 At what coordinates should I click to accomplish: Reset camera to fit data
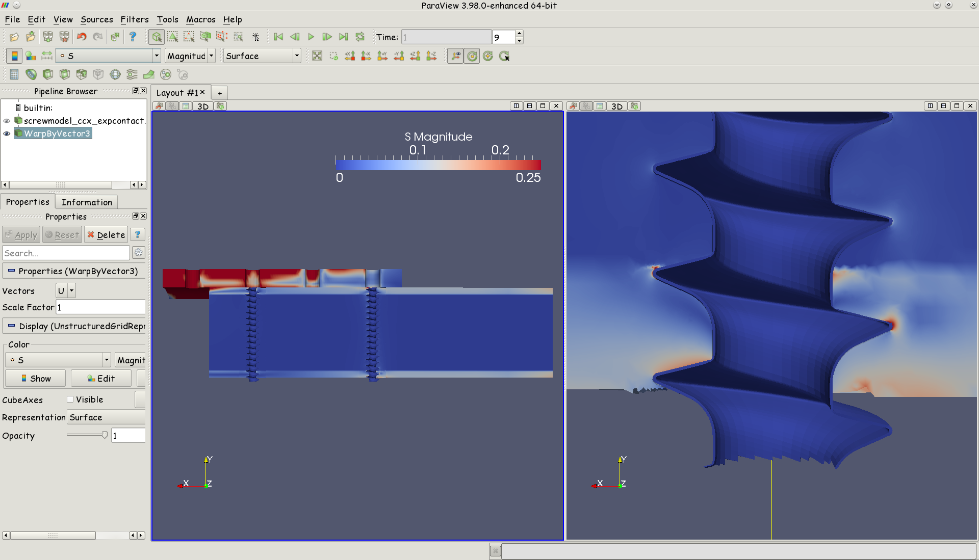[317, 56]
